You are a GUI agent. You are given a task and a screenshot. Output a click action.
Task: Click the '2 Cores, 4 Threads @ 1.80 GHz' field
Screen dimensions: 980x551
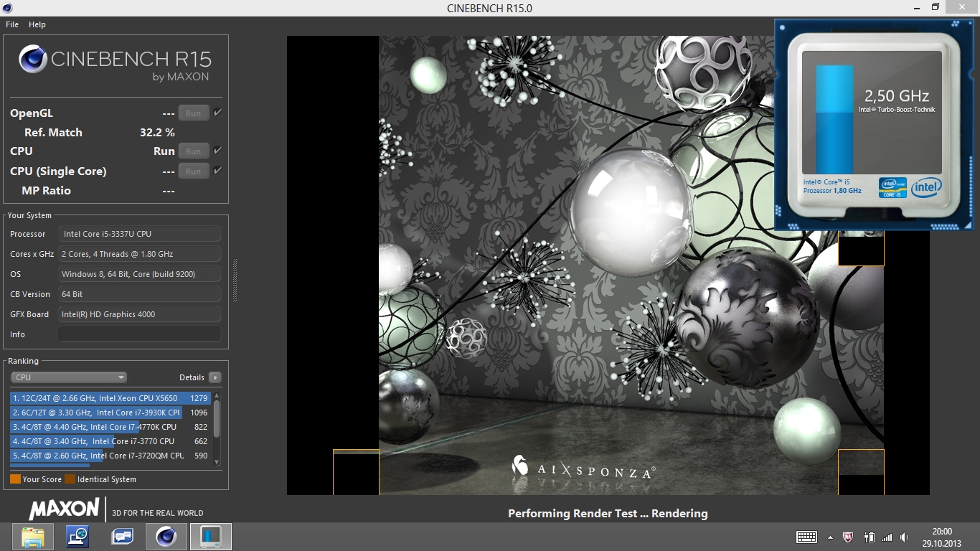(139, 254)
